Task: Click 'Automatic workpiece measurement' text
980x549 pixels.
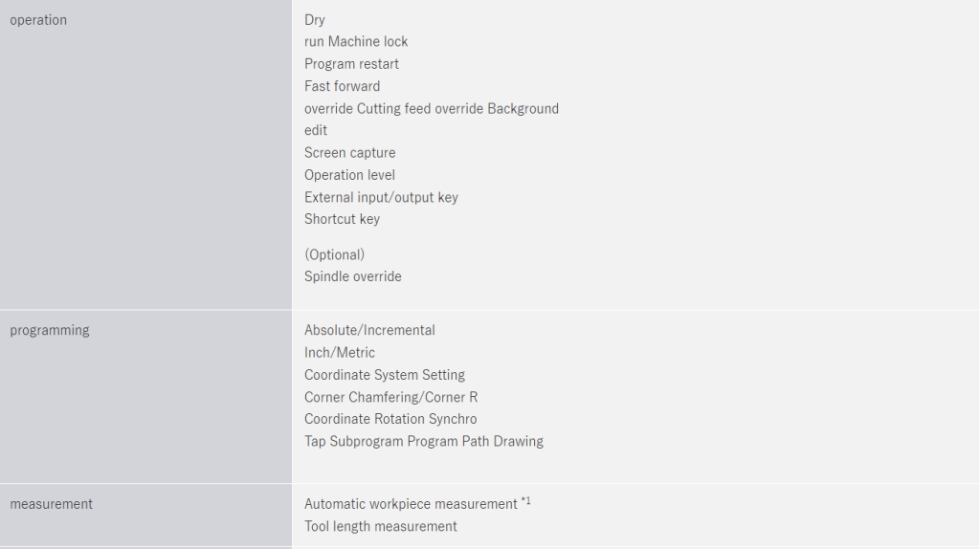Action: [x=411, y=504]
